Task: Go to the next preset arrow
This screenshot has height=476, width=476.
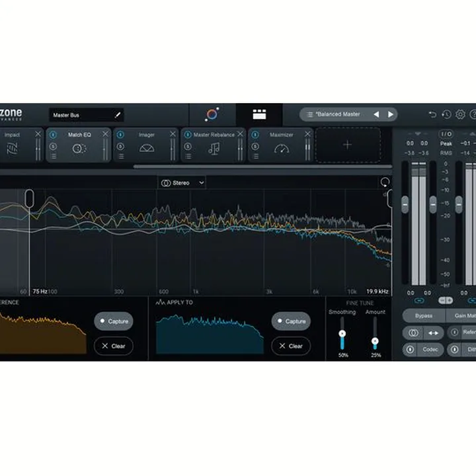Action: [391, 114]
